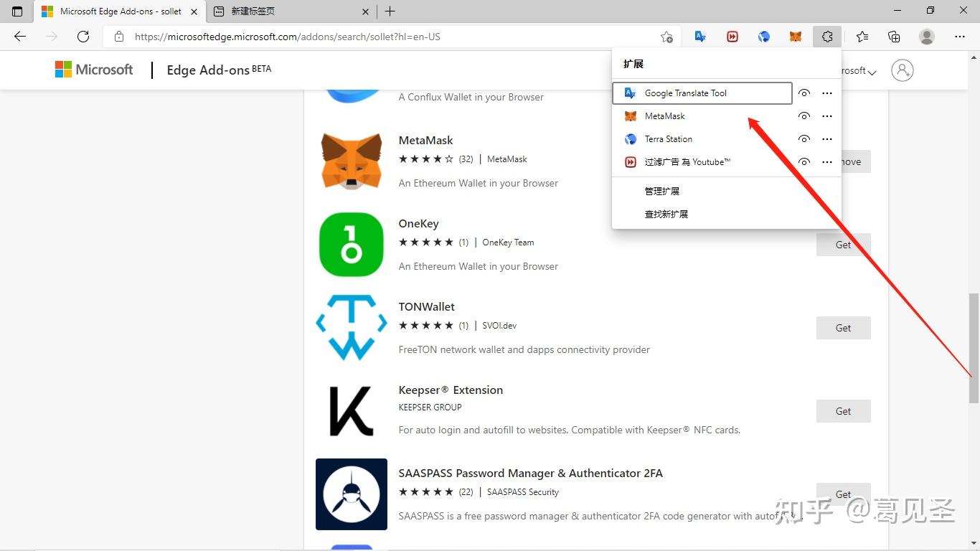This screenshot has width=980, height=551.
Task: Get the OneKey extension
Action: 843,245
